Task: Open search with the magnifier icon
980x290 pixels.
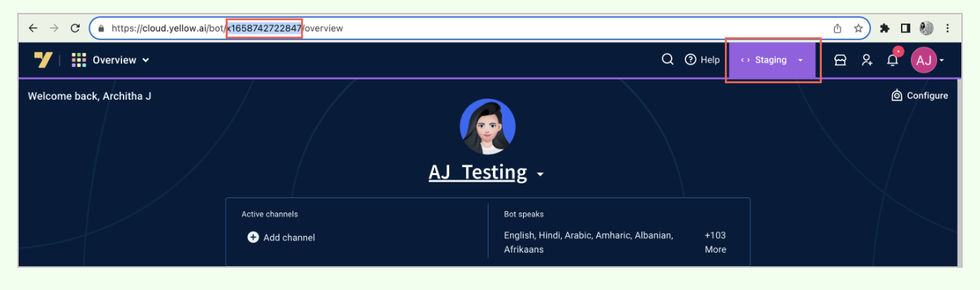Action: click(x=667, y=60)
